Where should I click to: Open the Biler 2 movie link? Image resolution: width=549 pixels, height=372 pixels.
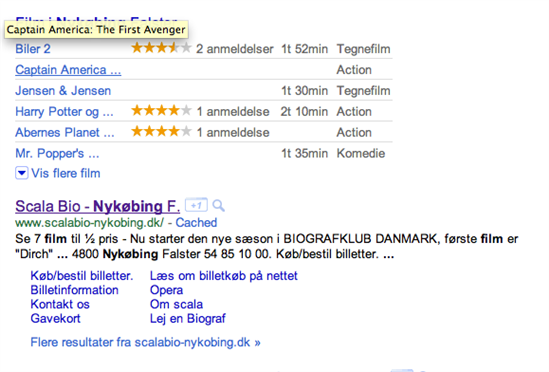[33, 49]
